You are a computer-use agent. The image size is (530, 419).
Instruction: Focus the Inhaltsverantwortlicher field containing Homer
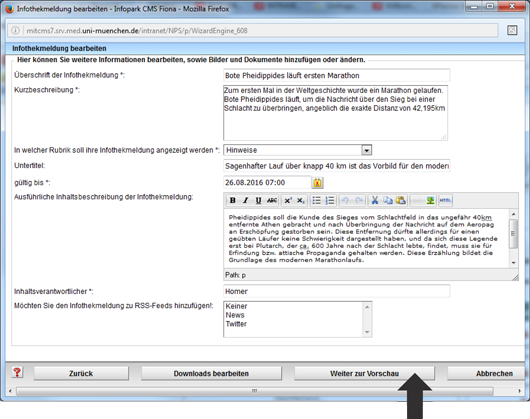pyautogui.click(x=337, y=291)
